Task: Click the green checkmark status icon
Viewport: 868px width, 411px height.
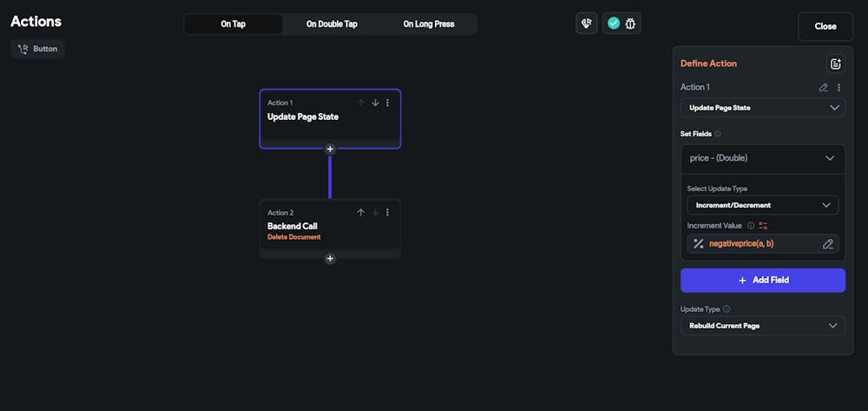Action: tap(614, 23)
